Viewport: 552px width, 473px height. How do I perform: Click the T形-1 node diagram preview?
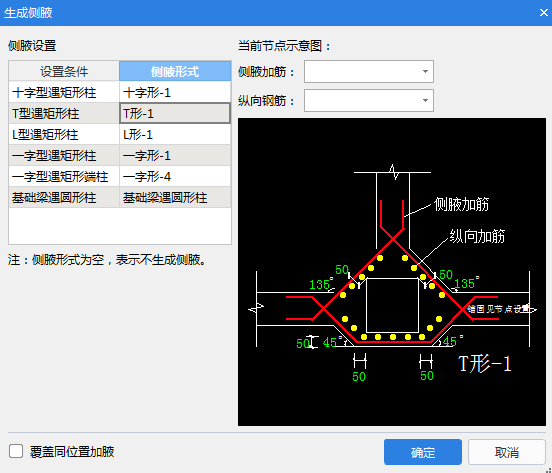click(392, 272)
